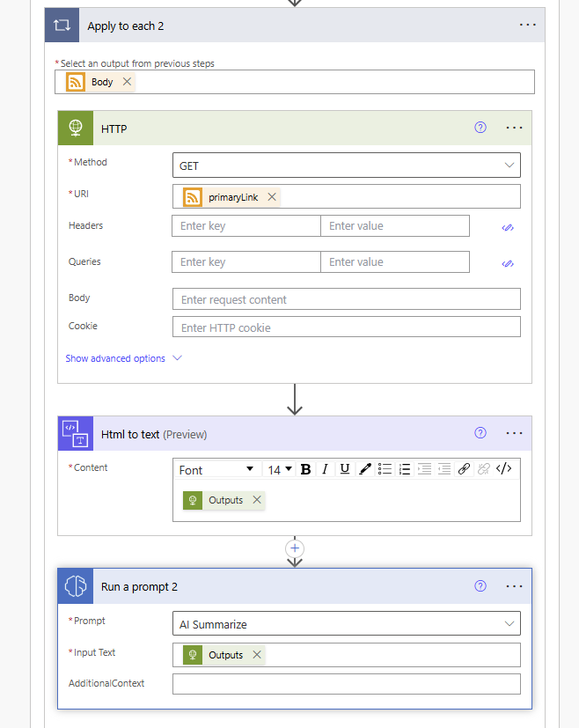Click the AdditionalContext input field

click(346, 684)
